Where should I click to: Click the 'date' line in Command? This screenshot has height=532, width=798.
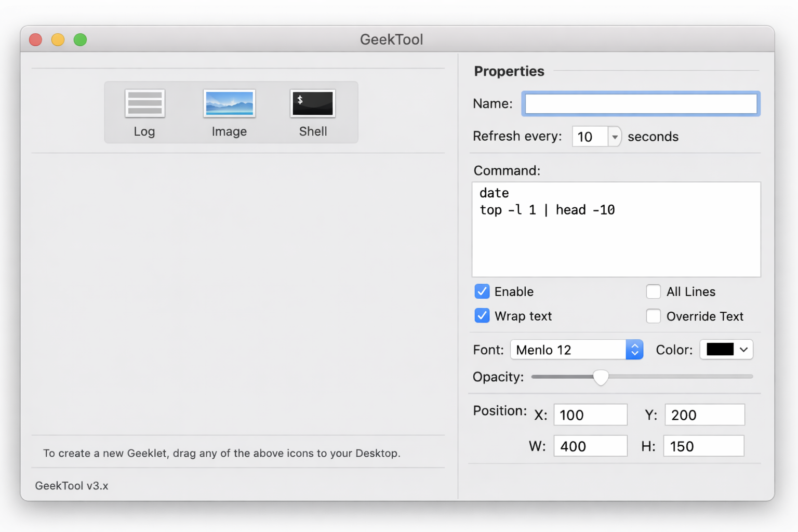pyautogui.click(x=494, y=193)
